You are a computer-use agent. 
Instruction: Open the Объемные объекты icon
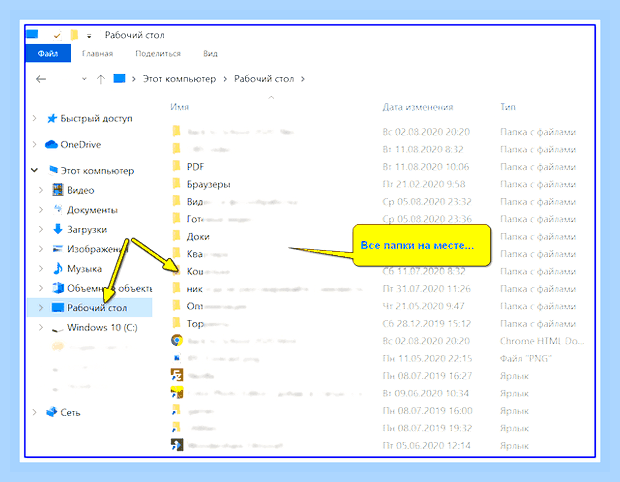coord(58,288)
